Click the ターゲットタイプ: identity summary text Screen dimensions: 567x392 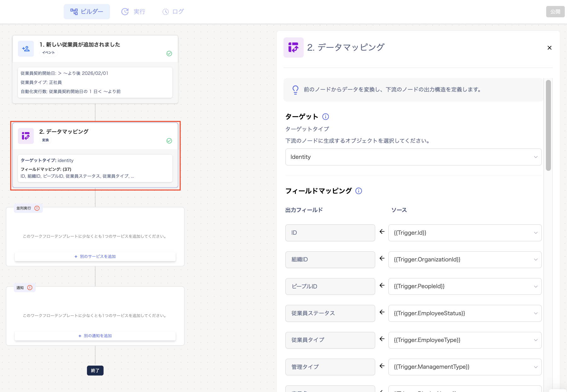[47, 160]
